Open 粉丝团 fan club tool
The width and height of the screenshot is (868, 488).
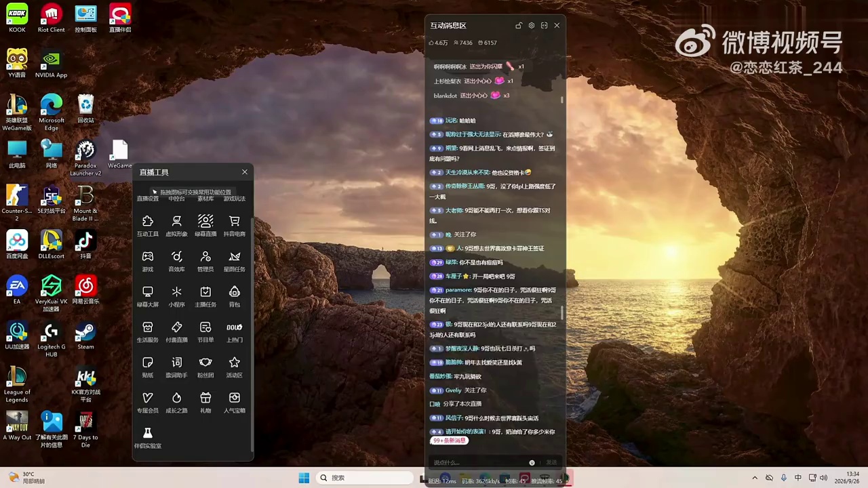[205, 367]
